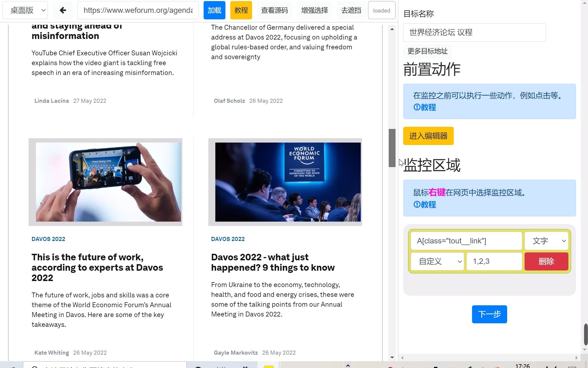Click the webpage scrollbar down arrow

pos(392,357)
